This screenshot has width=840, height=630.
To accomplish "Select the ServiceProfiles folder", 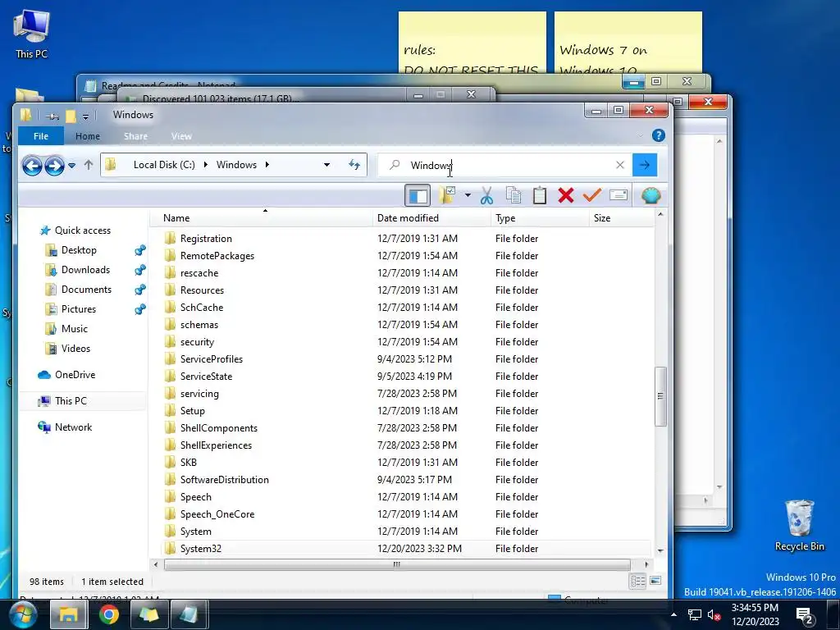I will coord(211,359).
